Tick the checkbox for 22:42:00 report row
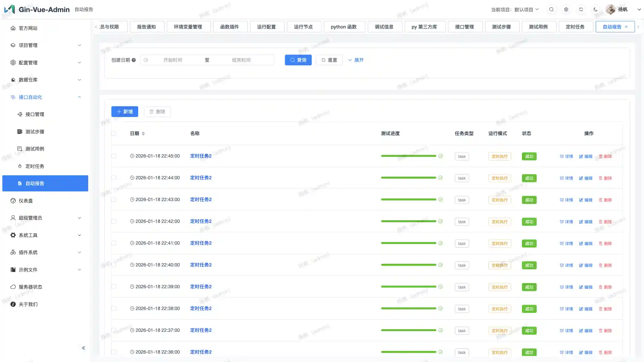 coord(114,221)
